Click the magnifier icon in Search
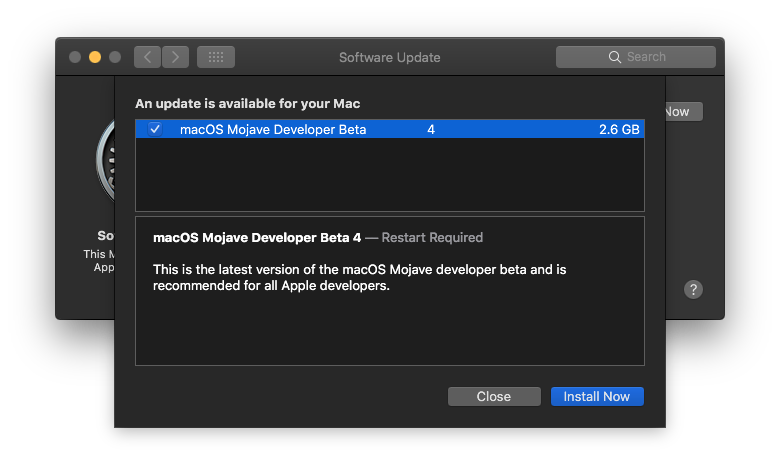780x454 pixels. (615, 57)
